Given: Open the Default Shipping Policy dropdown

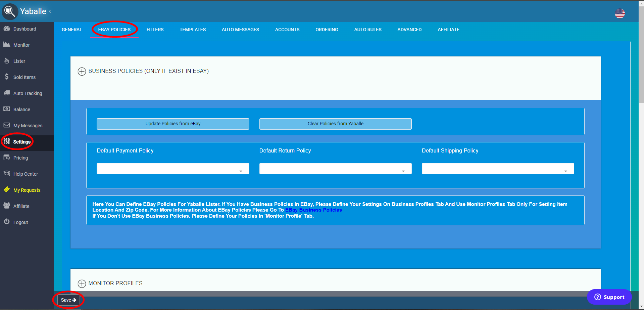Looking at the screenshot, I should [498, 169].
